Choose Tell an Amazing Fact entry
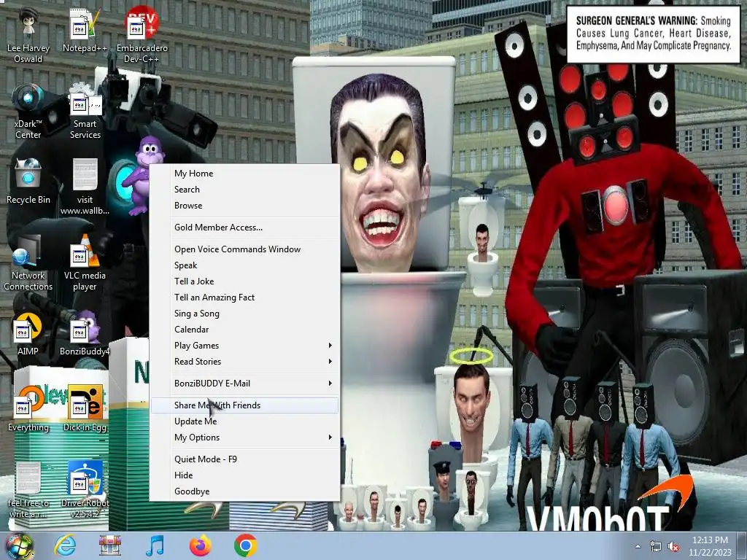The width and height of the screenshot is (747, 560). tap(245, 297)
